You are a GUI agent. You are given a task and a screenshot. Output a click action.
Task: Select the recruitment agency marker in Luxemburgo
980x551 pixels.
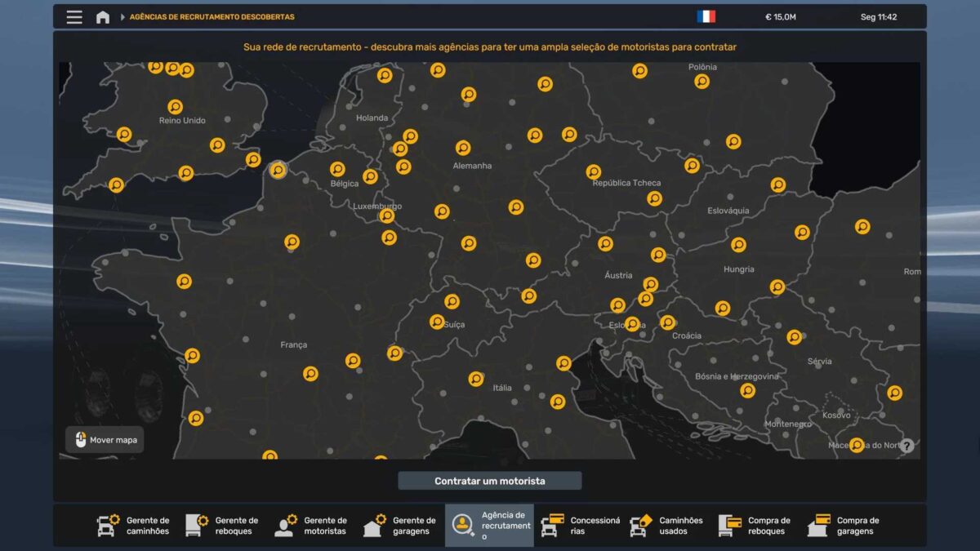[387, 216]
